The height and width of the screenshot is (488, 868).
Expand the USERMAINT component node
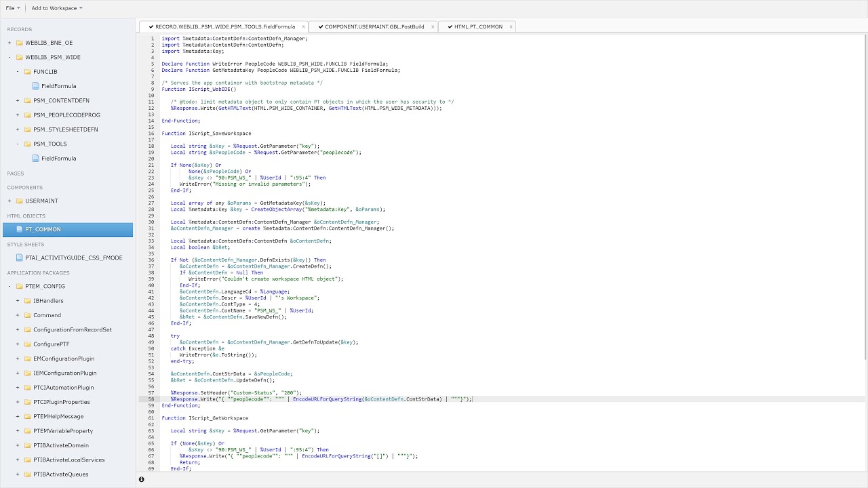click(x=9, y=201)
